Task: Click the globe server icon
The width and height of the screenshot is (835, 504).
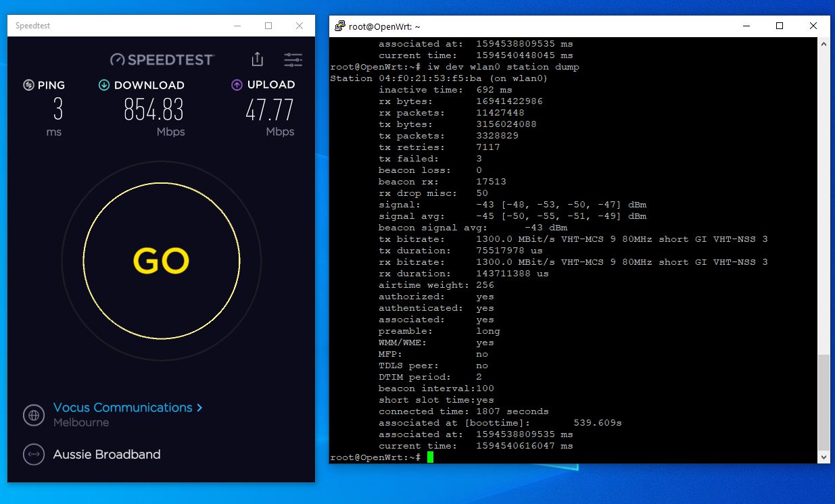Action: (x=34, y=415)
